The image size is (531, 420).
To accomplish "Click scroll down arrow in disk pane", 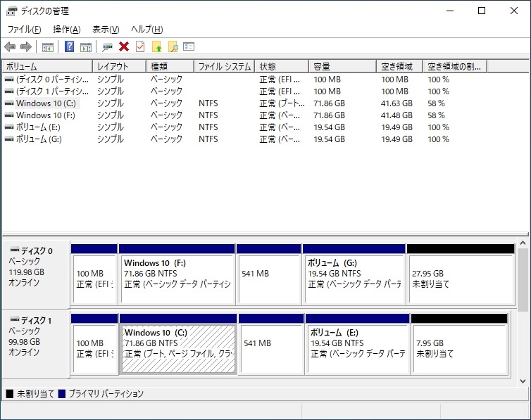I will coord(523,381).
